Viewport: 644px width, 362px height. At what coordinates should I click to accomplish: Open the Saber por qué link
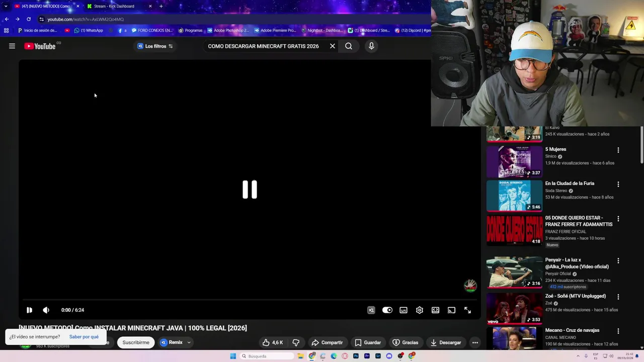[84, 337]
